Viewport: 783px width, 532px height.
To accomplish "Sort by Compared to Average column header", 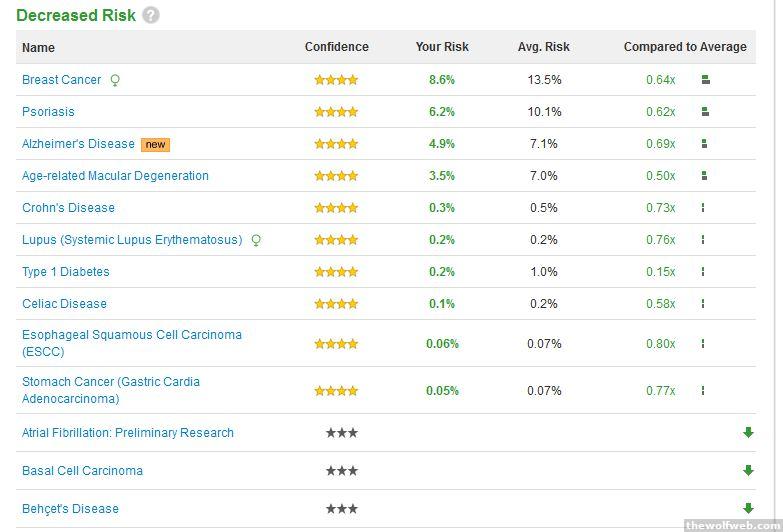I will (685, 47).
